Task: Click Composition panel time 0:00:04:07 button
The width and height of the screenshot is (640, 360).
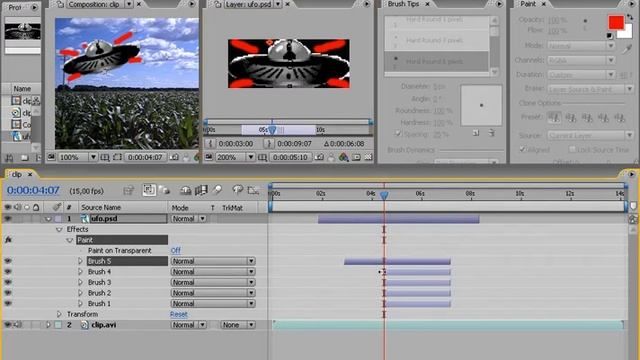Action: pos(145,157)
